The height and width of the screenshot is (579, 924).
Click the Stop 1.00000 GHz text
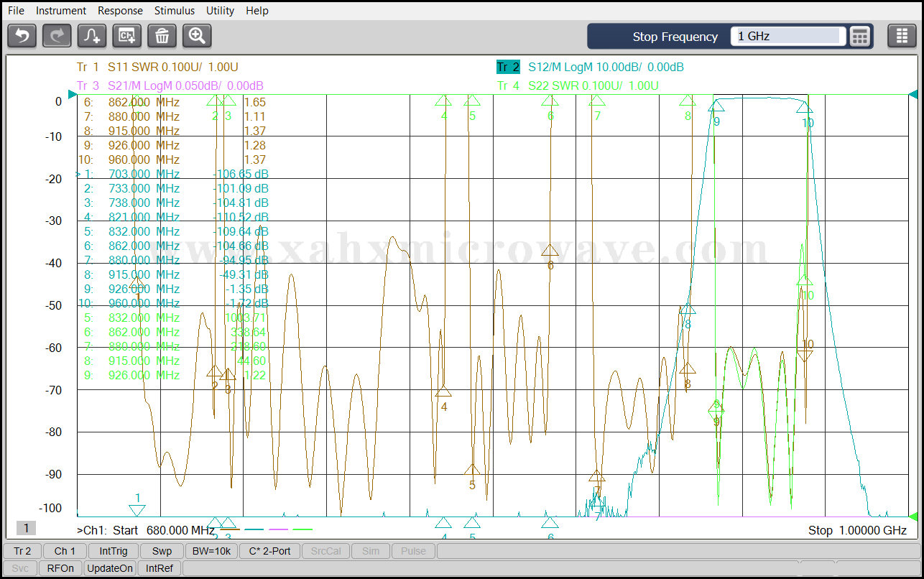(x=857, y=530)
